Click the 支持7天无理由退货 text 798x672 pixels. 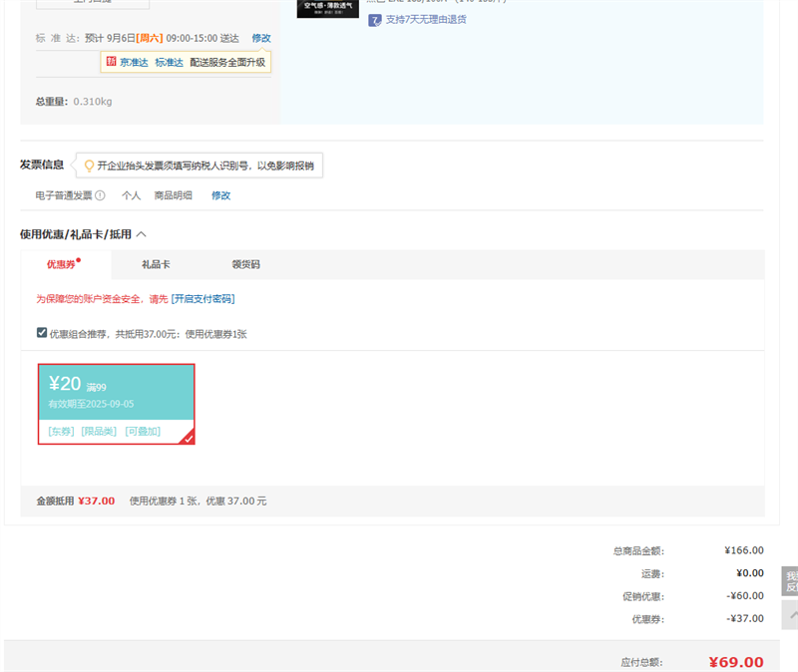click(426, 20)
